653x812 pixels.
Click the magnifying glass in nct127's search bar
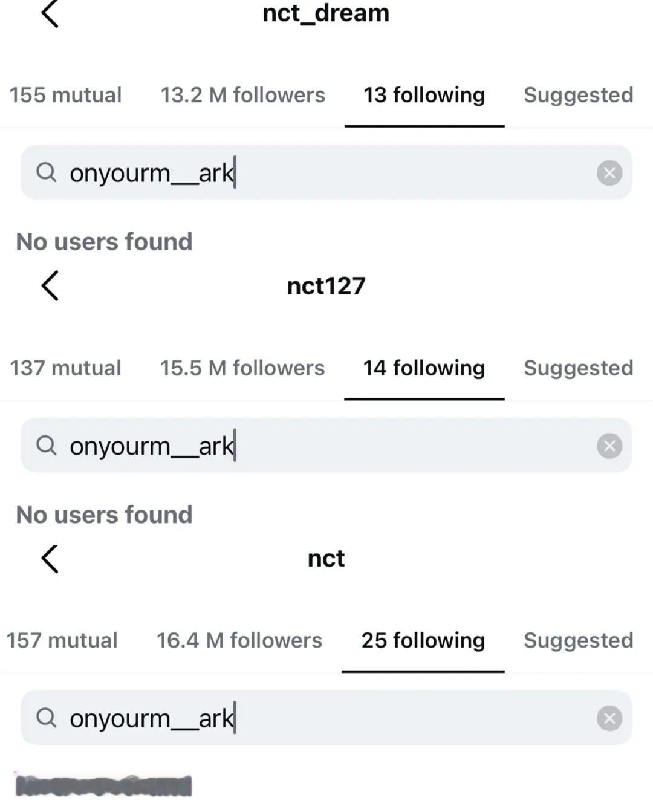click(46, 446)
